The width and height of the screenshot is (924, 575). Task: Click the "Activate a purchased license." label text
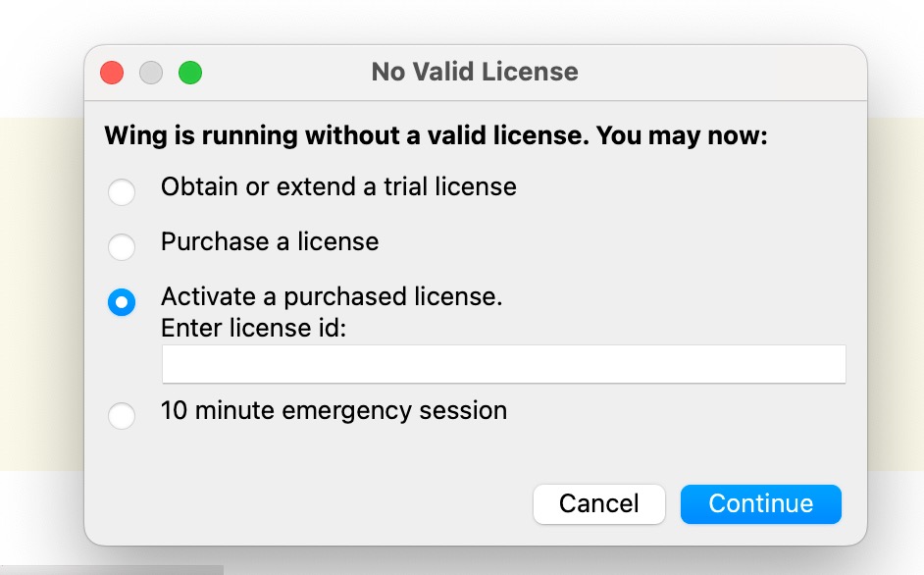[x=332, y=297]
